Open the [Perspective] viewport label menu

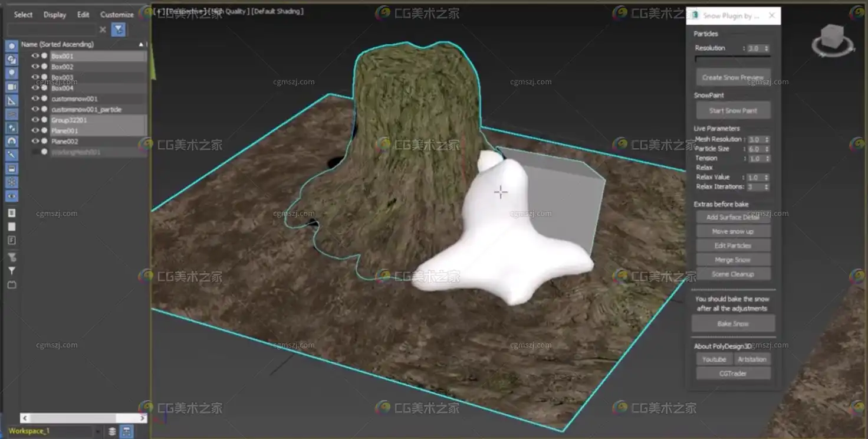tap(186, 11)
